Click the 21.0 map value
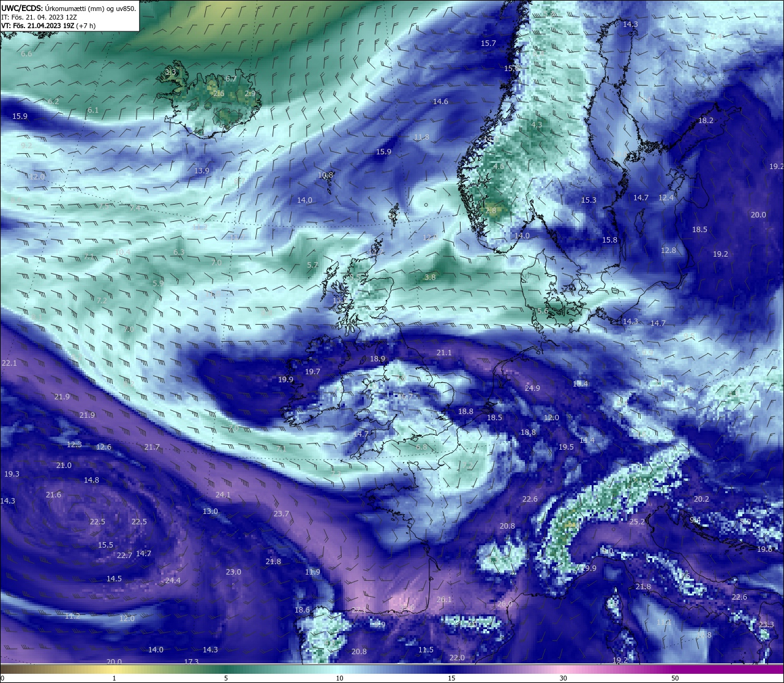The image size is (784, 683). click(x=64, y=466)
